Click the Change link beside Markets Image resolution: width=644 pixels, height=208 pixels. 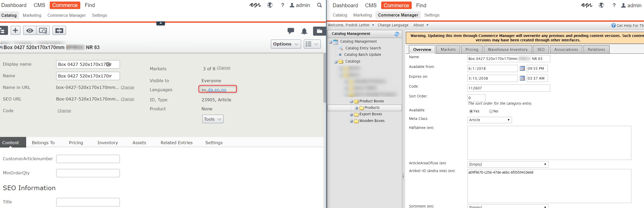point(223,68)
